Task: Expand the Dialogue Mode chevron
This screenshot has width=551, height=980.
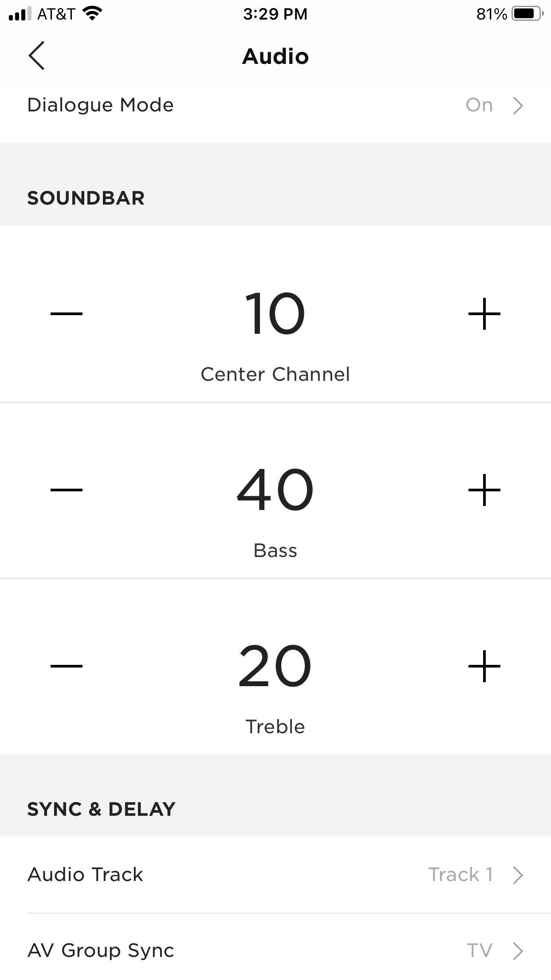Action: (518, 106)
